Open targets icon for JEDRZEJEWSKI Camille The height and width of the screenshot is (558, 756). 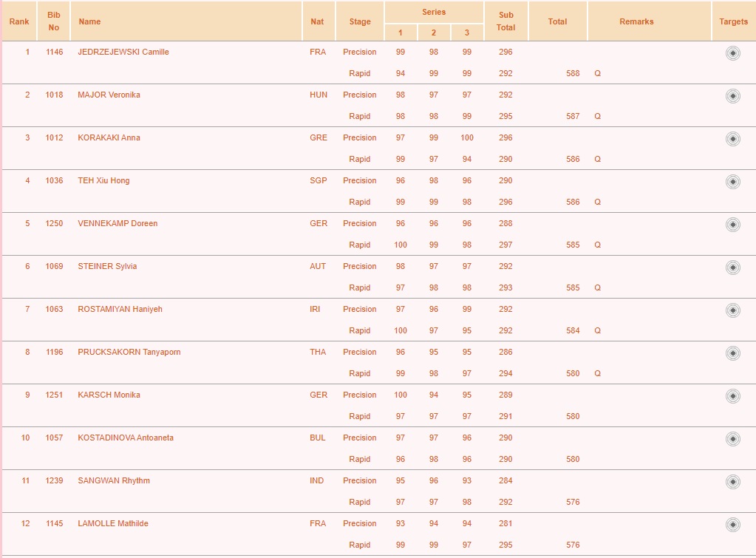[x=732, y=53]
